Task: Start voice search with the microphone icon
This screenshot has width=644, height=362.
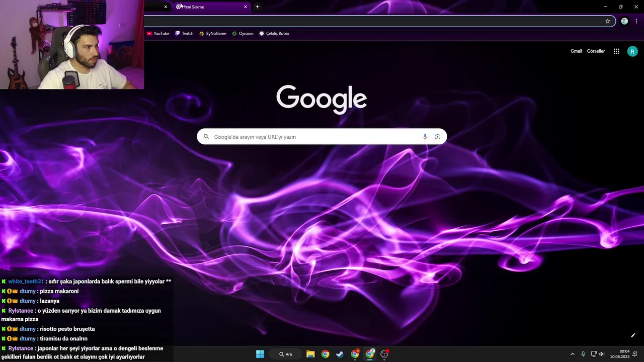Action: tap(425, 136)
